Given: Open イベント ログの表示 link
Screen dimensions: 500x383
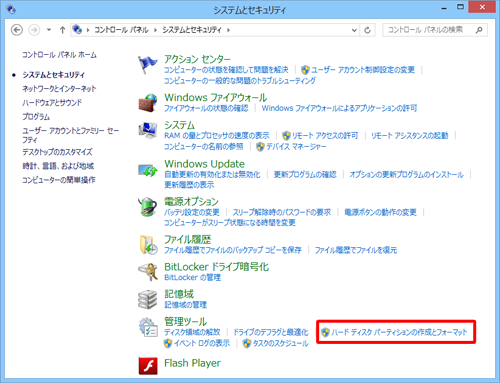Looking at the screenshot, I should [x=202, y=343].
